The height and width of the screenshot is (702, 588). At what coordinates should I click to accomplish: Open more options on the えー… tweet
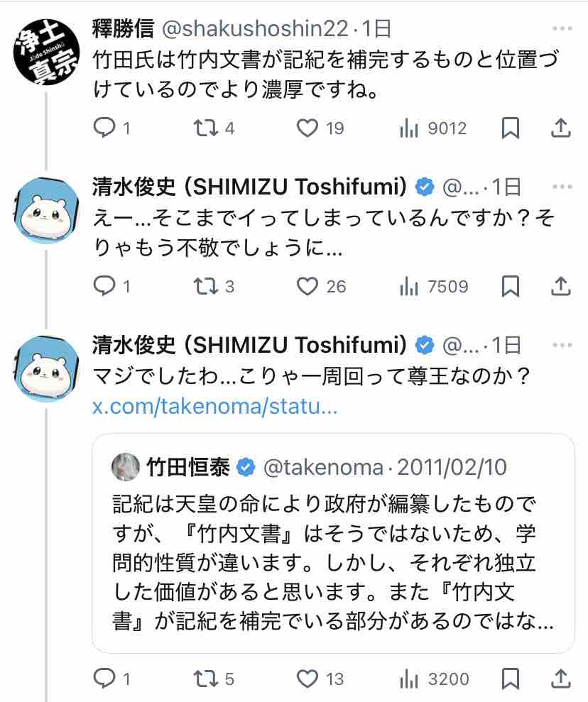561,187
